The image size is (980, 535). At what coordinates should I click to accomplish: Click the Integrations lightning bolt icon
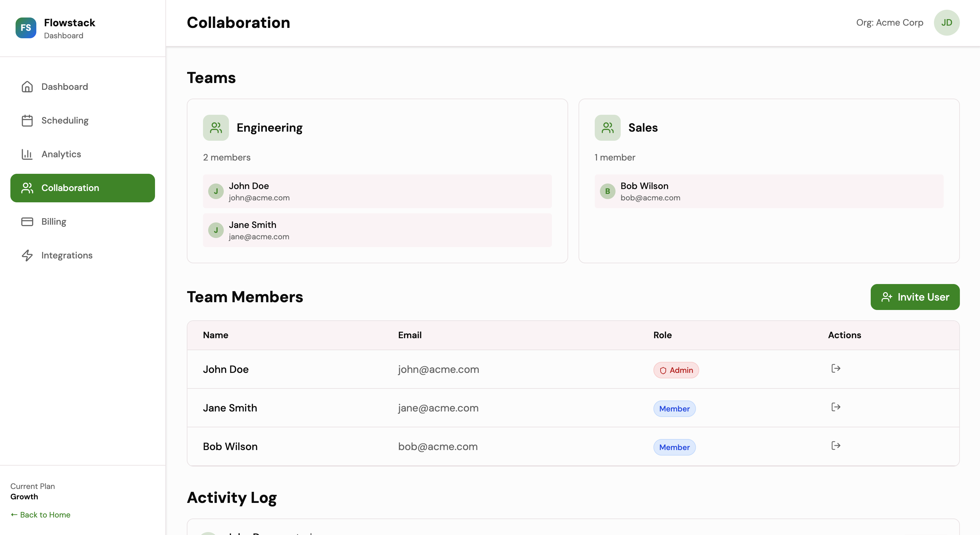(x=27, y=255)
